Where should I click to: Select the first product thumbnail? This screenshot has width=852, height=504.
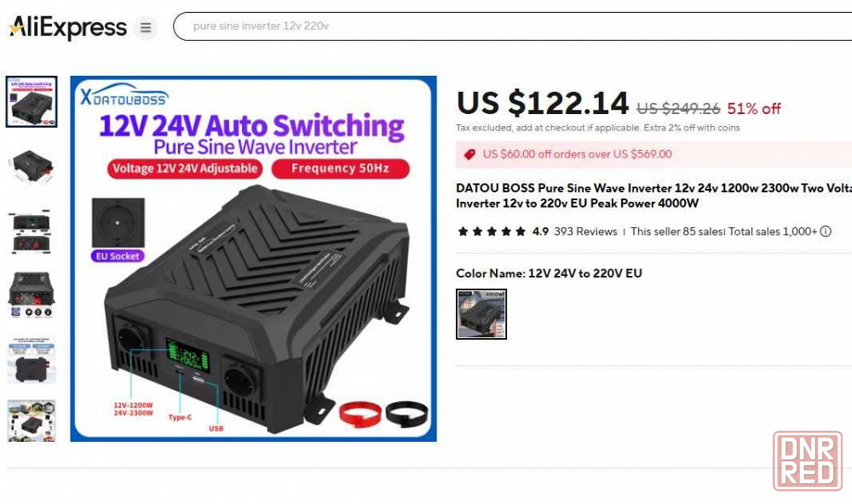[x=32, y=102]
